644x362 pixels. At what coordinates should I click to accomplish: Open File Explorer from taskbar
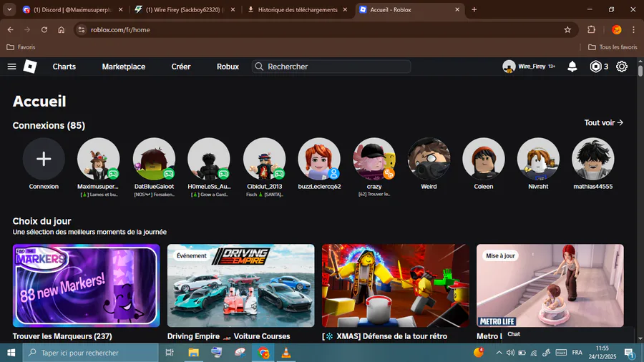pyautogui.click(x=193, y=353)
